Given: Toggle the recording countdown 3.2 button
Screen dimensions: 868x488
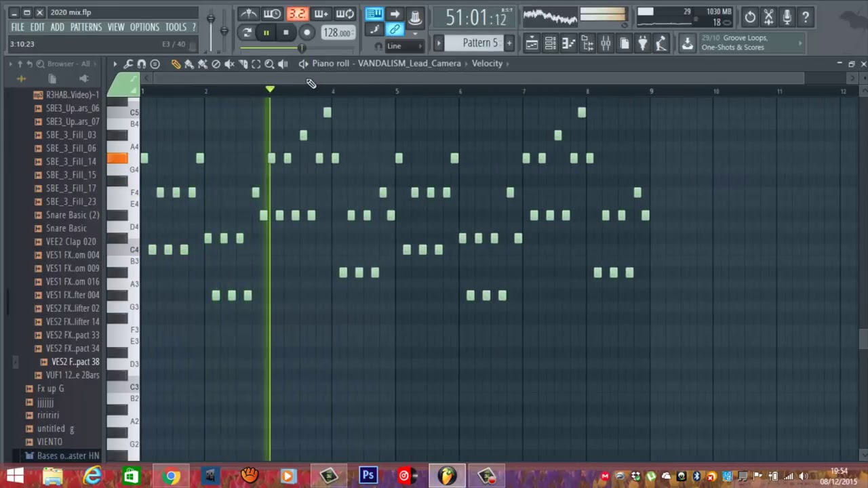Looking at the screenshot, I should (x=296, y=14).
